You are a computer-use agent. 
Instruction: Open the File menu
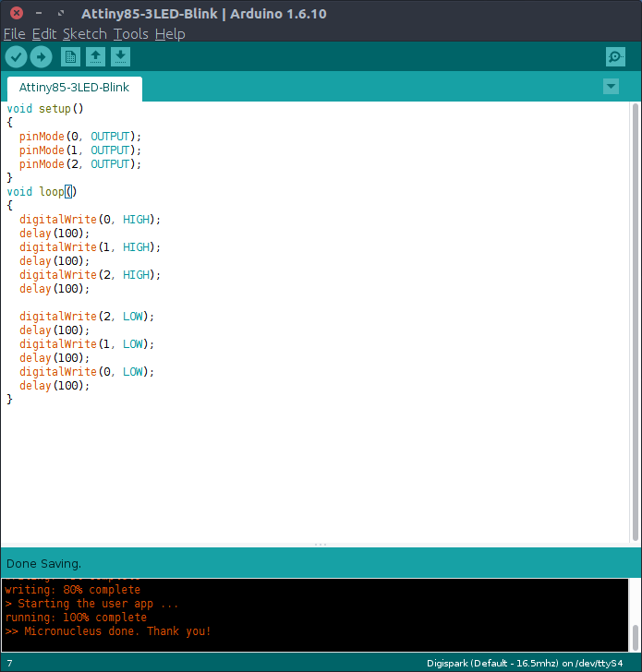14,34
